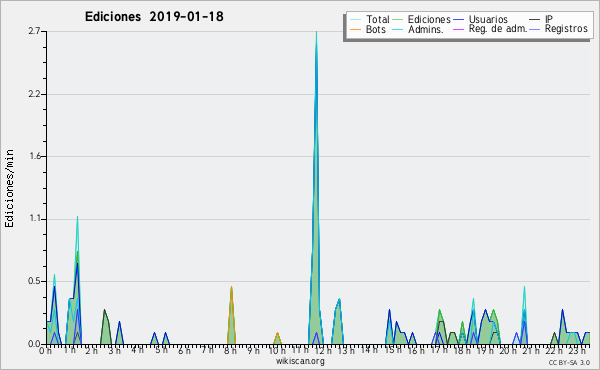Click the "Total" legend label

tap(378, 19)
